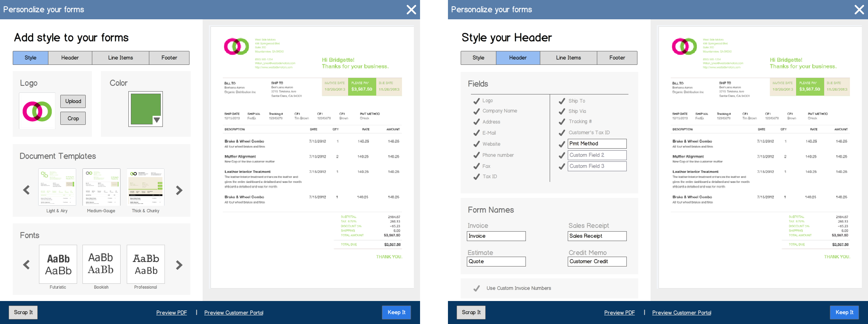Toggle the Tracking # checkbox
This screenshot has width=868, height=324.
[x=562, y=122]
